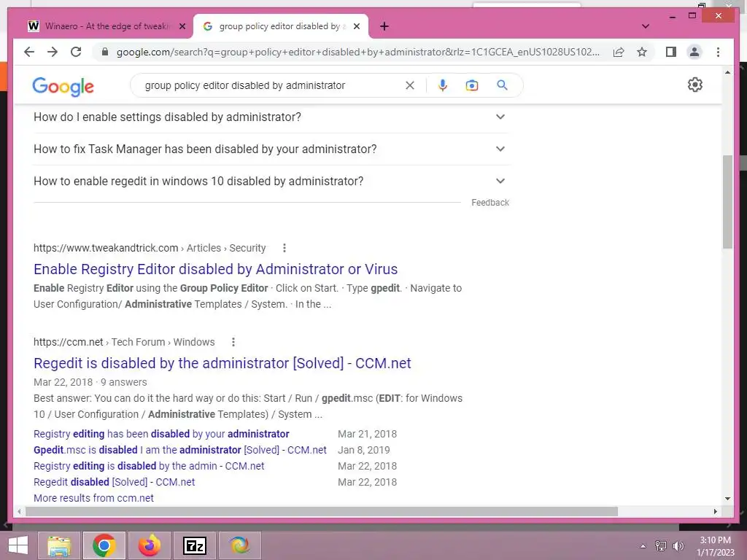Click 'https://ccm.net' breadcrumb text
Viewport: 747px width, 560px height.
click(68, 342)
